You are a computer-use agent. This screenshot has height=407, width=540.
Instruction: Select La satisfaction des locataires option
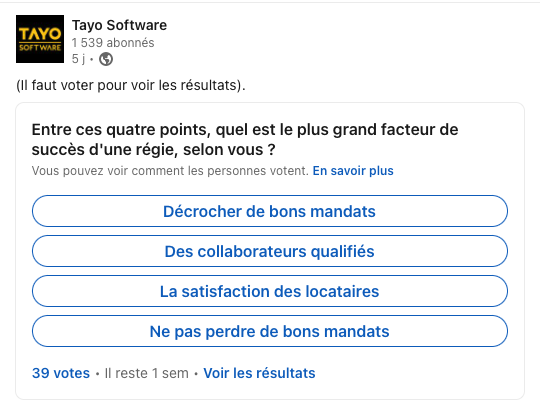(270, 291)
